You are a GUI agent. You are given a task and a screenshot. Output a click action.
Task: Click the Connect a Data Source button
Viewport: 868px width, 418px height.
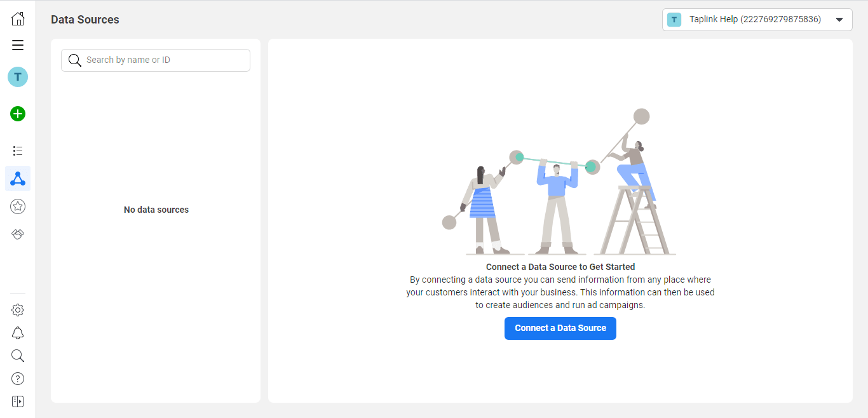pos(560,328)
